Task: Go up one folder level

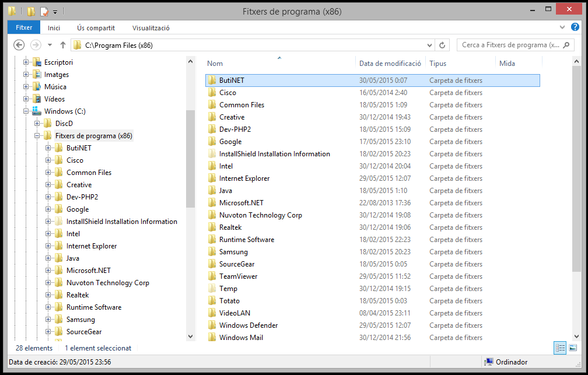Action: coord(62,45)
